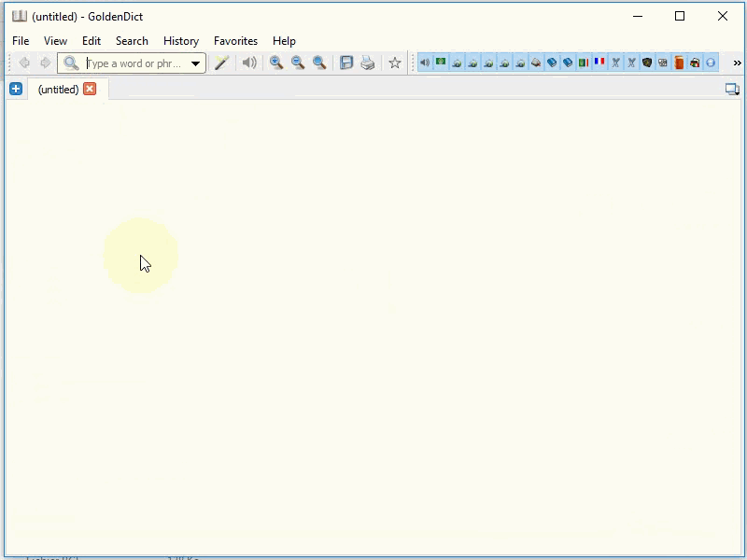747x560 pixels.
Task: Toggle the round blue globe dictionary icon
Action: 711,63
